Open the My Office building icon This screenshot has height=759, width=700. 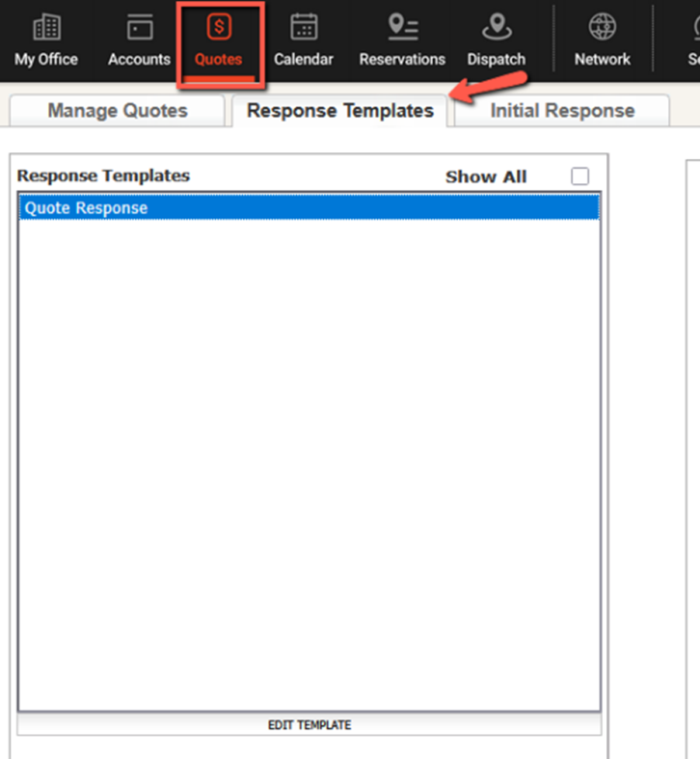click(x=46, y=28)
